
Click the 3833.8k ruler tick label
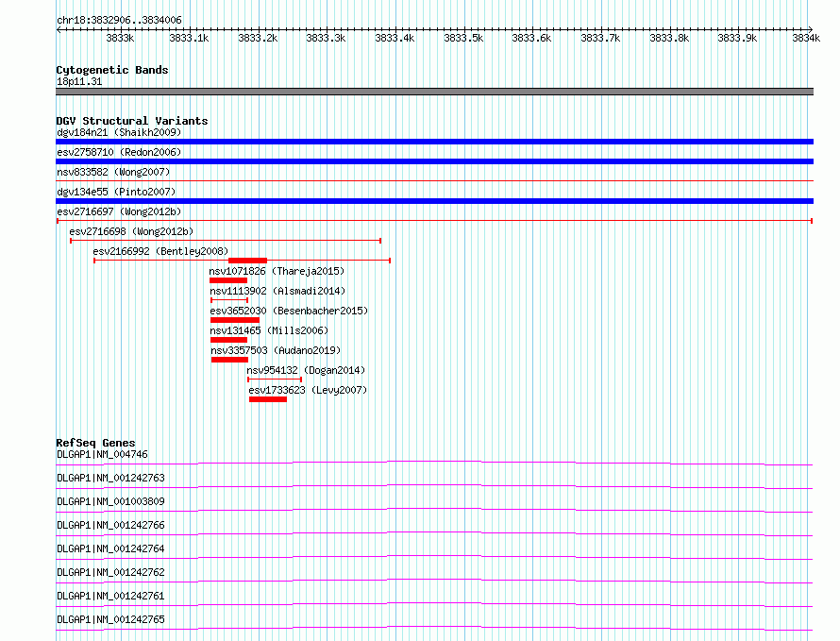[669, 38]
